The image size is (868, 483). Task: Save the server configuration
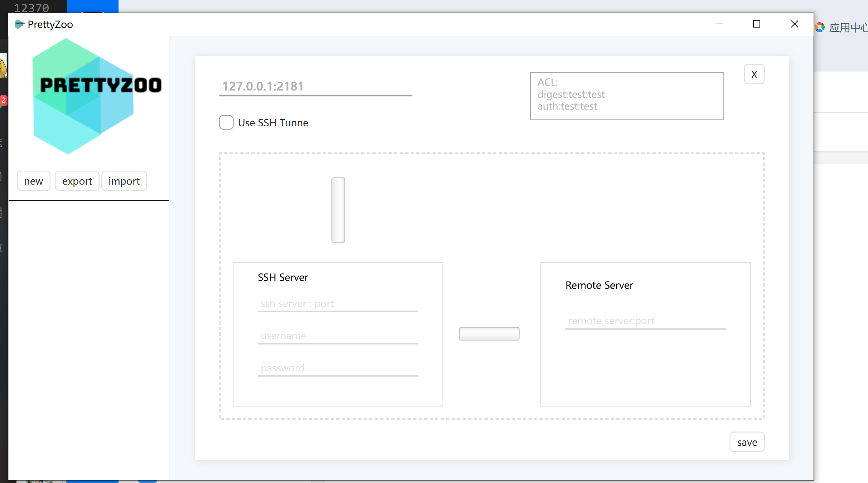click(x=747, y=442)
